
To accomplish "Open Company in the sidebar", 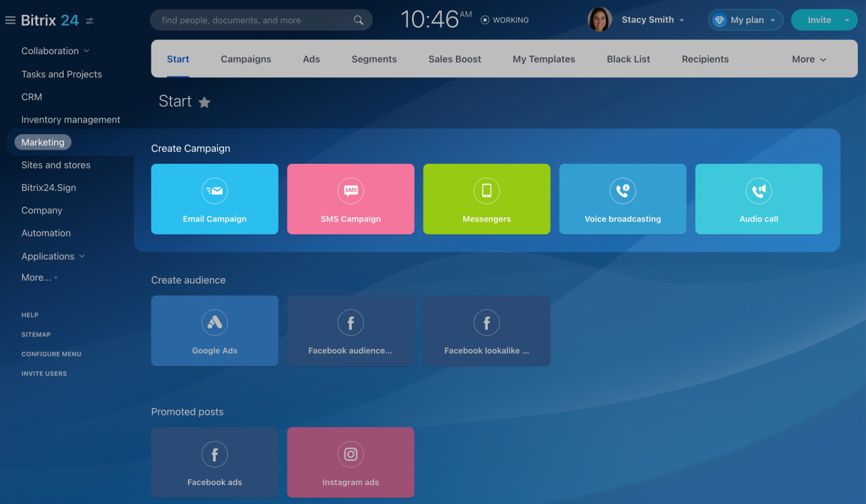I will tap(42, 210).
